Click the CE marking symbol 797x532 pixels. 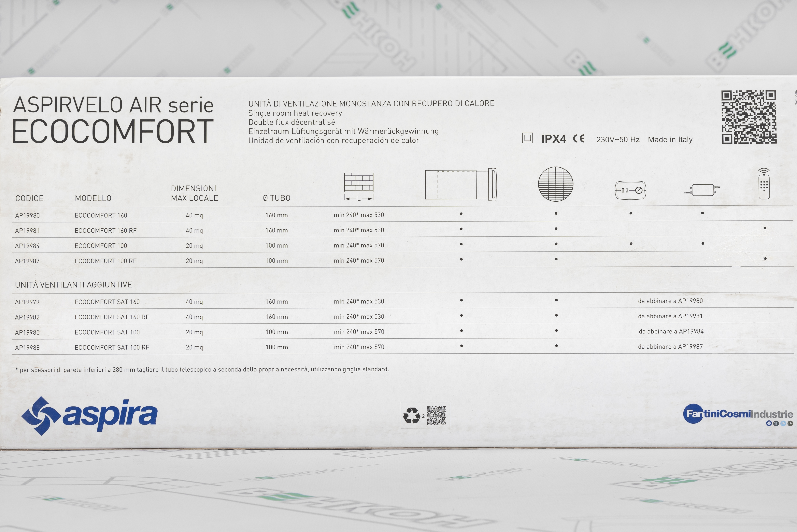pos(579,138)
